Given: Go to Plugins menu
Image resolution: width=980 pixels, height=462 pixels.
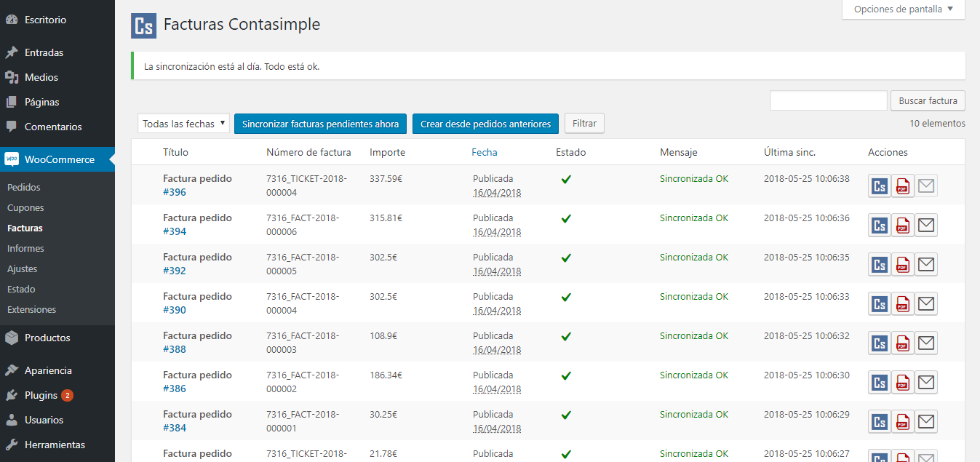Looking at the screenshot, I should point(41,395).
